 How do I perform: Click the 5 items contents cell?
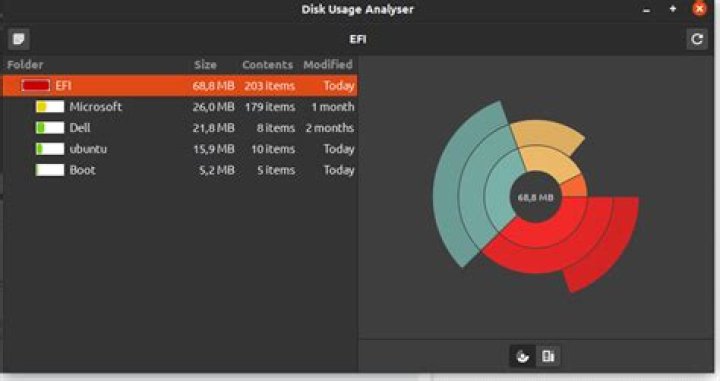coord(276,170)
